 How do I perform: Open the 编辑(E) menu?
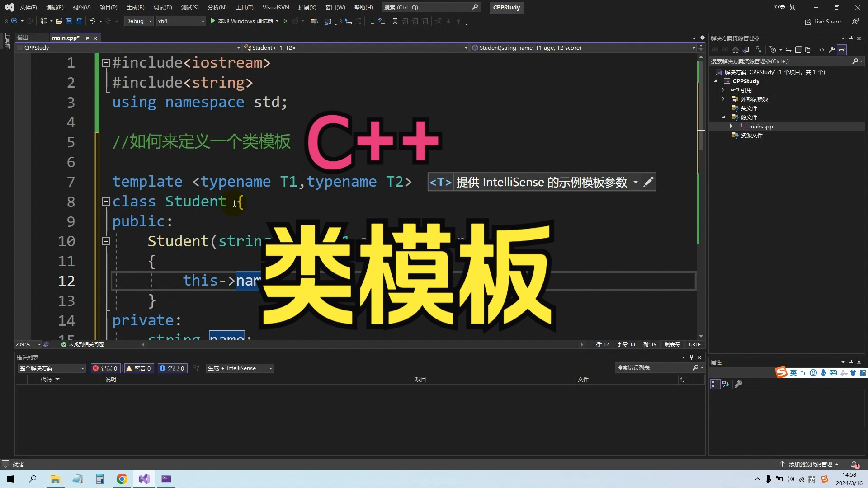tap(55, 7)
